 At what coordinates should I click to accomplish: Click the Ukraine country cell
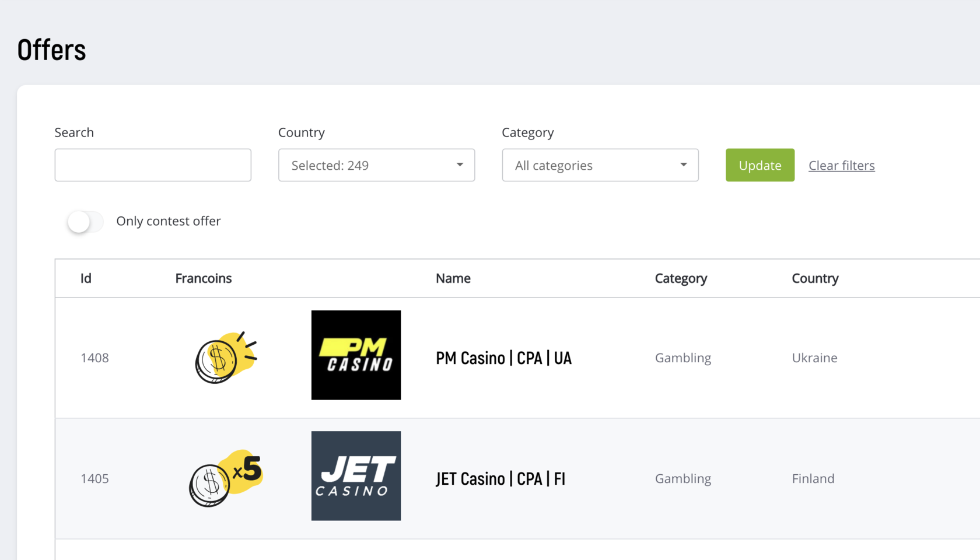pos(814,358)
